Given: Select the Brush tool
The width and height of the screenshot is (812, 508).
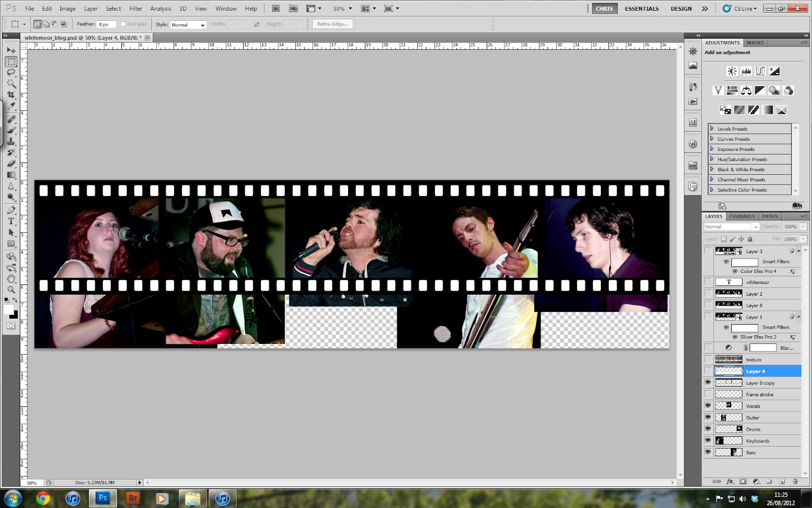Looking at the screenshot, I should tap(11, 129).
